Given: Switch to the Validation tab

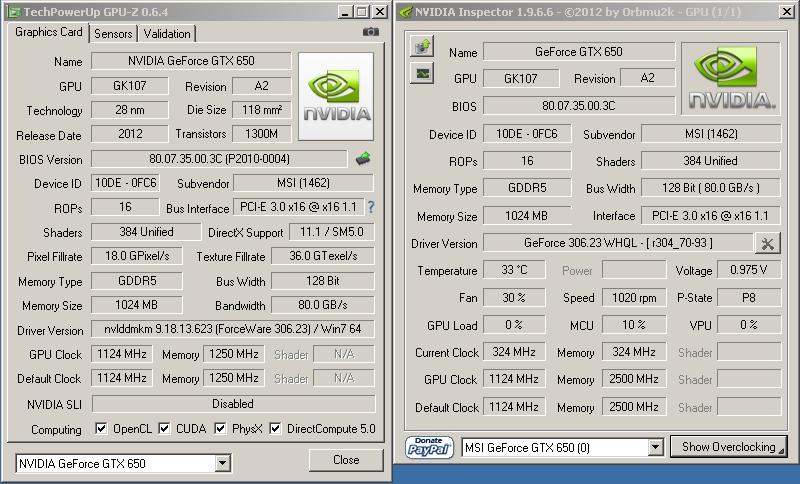Looking at the screenshot, I should [167, 34].
